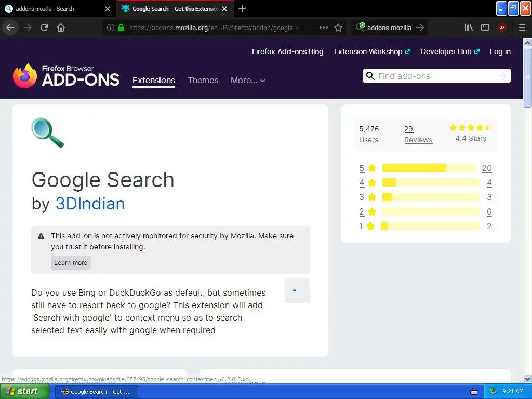Open a new tab with plus icon
The image size is (532, 399).
pos(242,8)
